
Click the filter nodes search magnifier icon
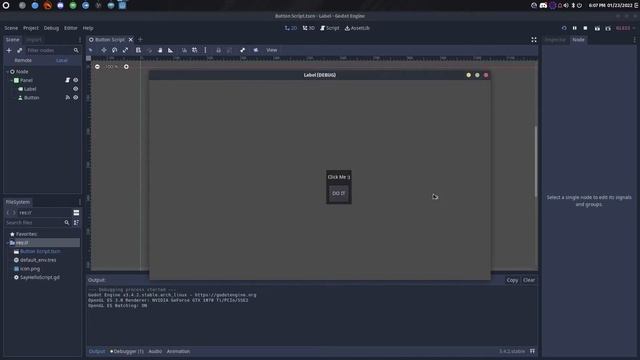[x=76, y=50]
